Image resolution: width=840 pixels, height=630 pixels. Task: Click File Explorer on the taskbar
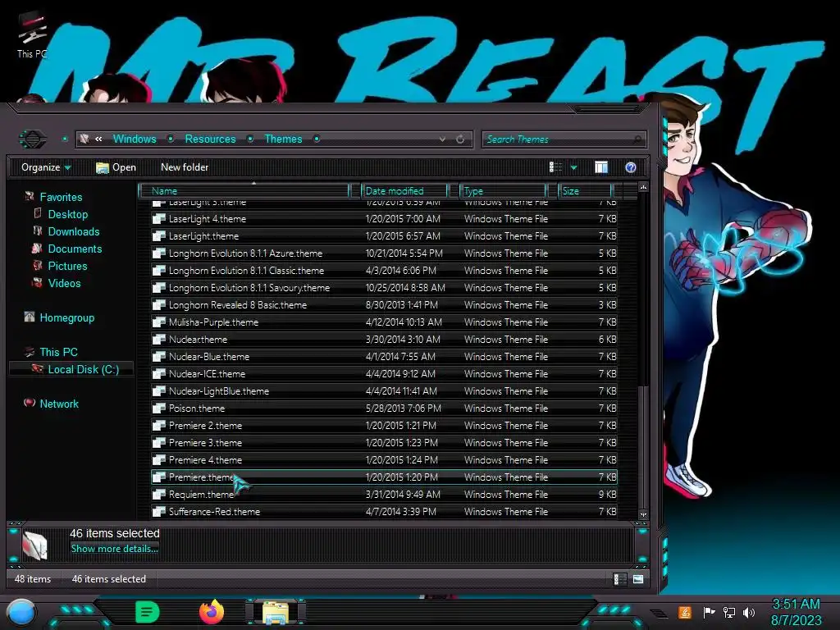276,612
